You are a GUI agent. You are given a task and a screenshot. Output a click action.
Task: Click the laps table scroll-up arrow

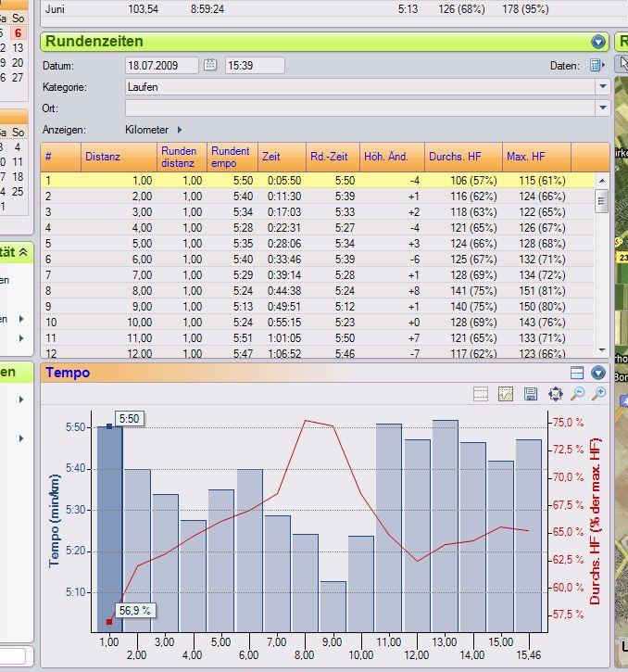pyautogui.click(x=602, y=181)
